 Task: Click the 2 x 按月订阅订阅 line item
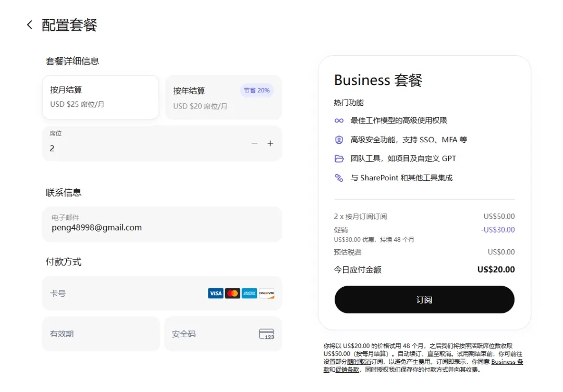pyautogui.click(x=361, y=216)
